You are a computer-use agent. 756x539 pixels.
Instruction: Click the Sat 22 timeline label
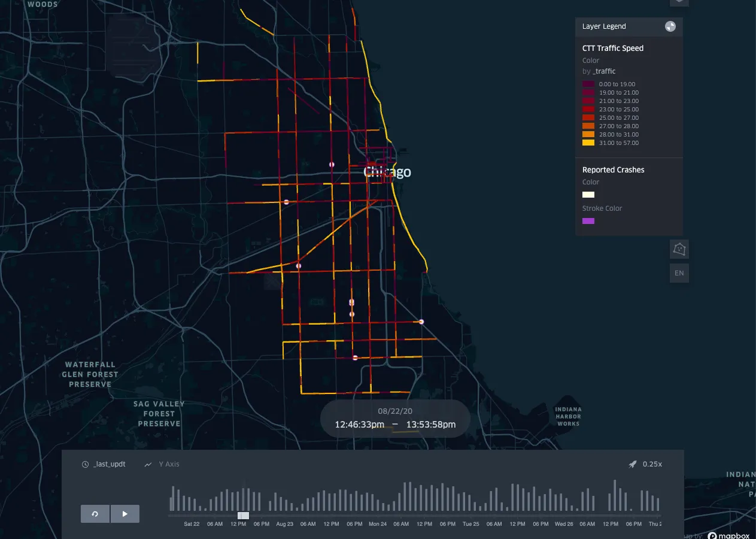(192, 524)
